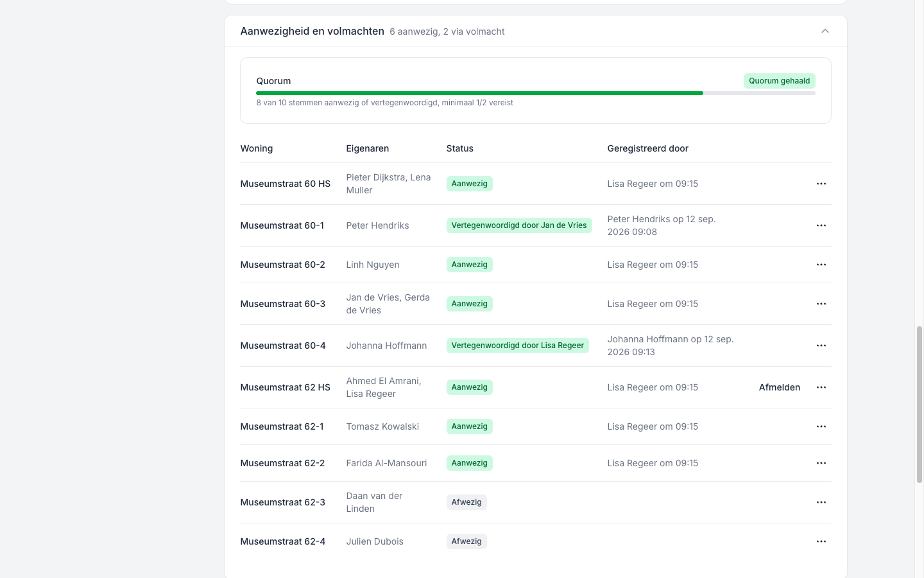This screenshot has width=924, height=578.
Task: Select the Museumstraat 62-4 row label
Action: [282, 541]
